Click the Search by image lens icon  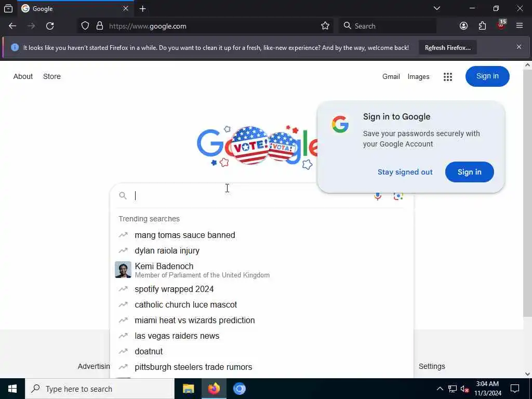point(398,196)
